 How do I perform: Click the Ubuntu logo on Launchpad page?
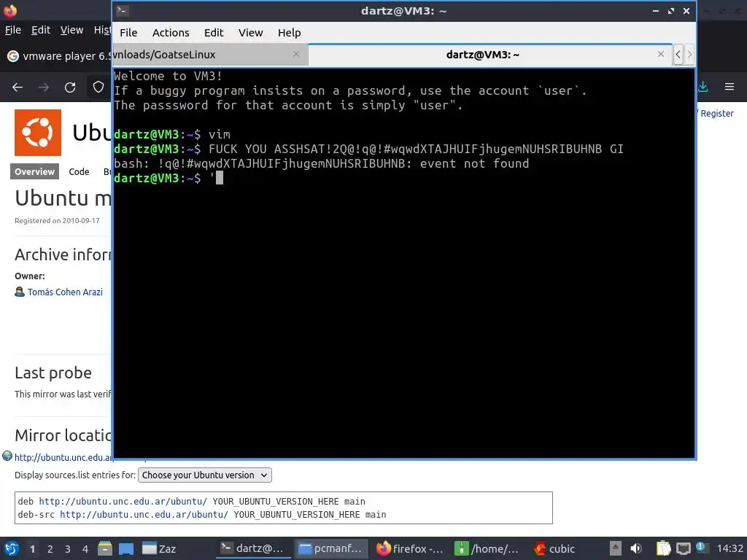[38, 133]
